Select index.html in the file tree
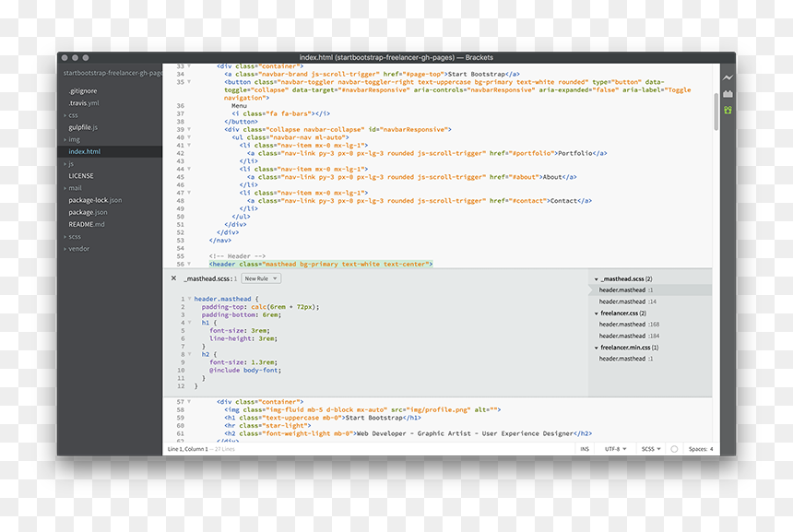The height and width of the screenshot is (532, 793). [85, 152]
